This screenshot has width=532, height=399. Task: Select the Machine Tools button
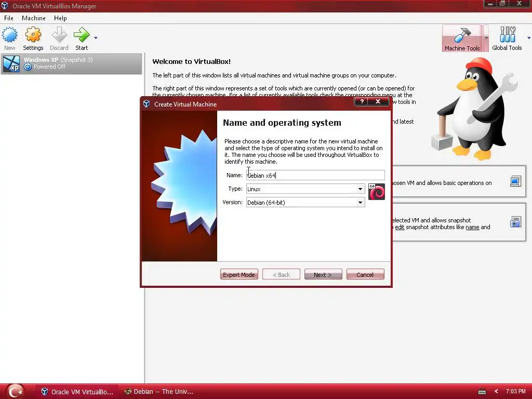pos(462,38)
